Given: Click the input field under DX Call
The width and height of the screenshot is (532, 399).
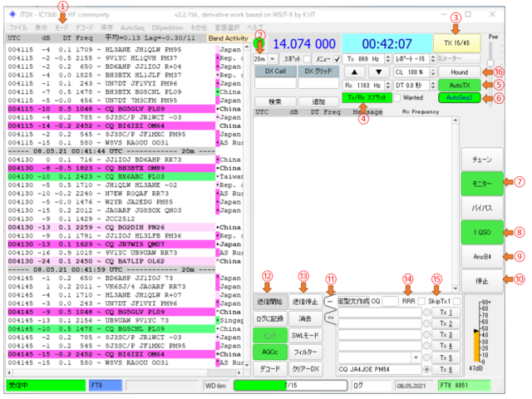Looking at the screenshot, I should 275,83.
